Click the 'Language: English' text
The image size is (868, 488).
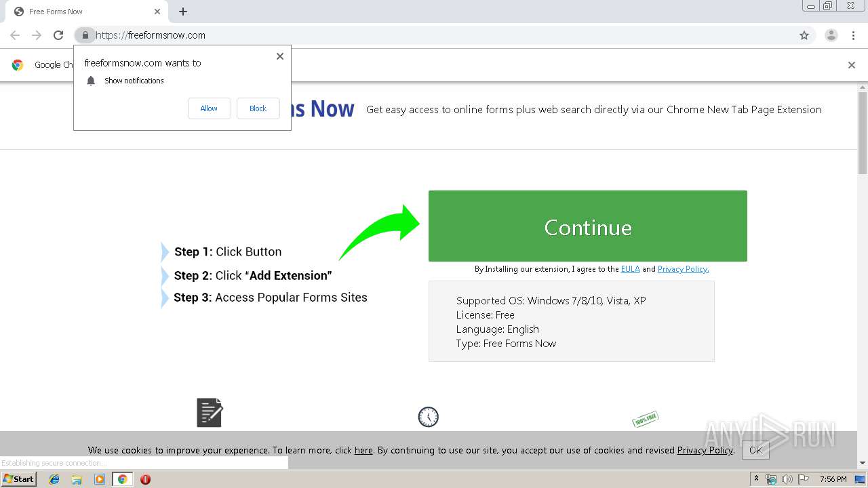[498, 329]
